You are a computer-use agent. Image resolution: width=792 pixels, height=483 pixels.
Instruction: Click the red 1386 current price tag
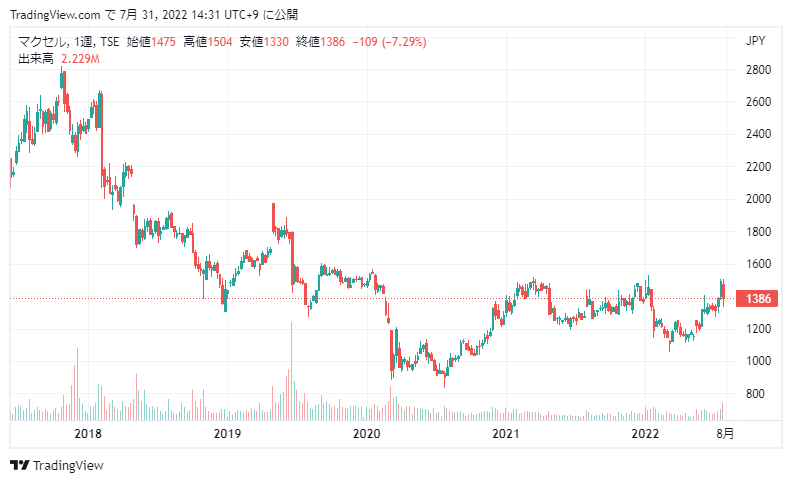pos(758,299)
